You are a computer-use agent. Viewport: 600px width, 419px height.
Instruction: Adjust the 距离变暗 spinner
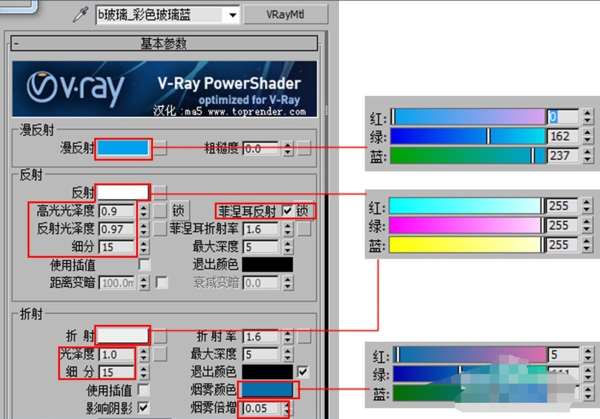[x=143, y=283]
